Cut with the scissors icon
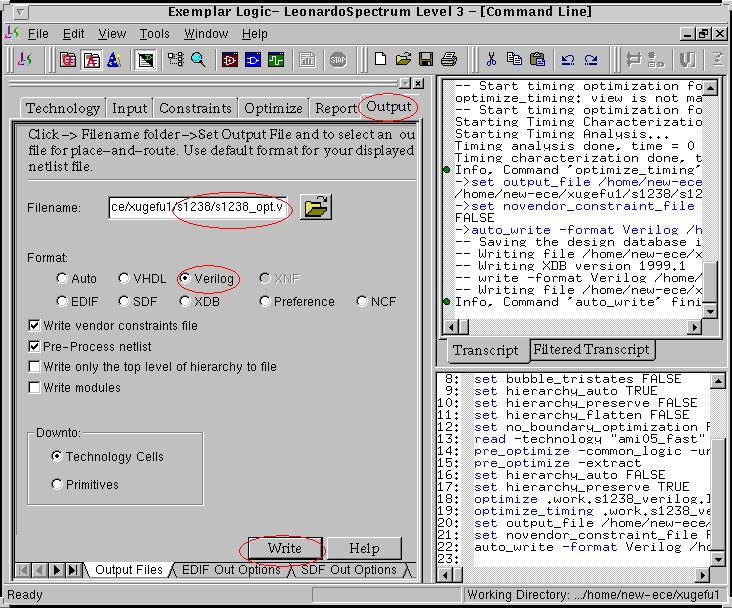Screen dimensions: 732x608 (x=491, y=59)
